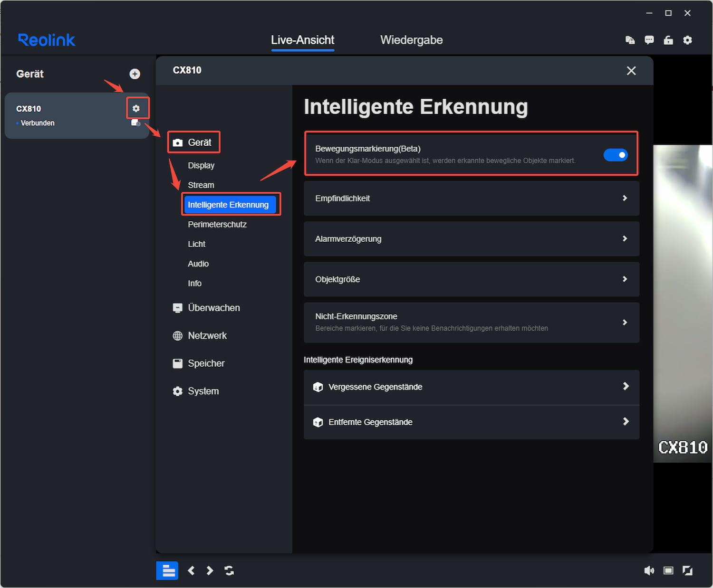Open Nicht-Erkennungszone chevron
This screenshot has width=713, height=588.
click(x=625, y=322)
